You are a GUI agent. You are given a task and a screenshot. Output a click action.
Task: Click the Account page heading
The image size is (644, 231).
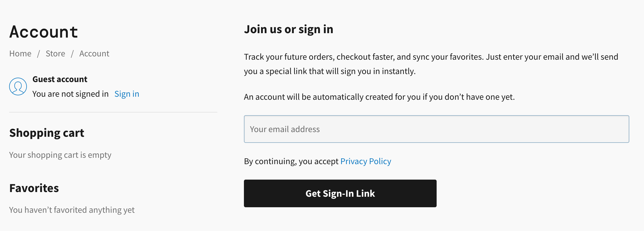pyautogui.click(x=43, y=32)
